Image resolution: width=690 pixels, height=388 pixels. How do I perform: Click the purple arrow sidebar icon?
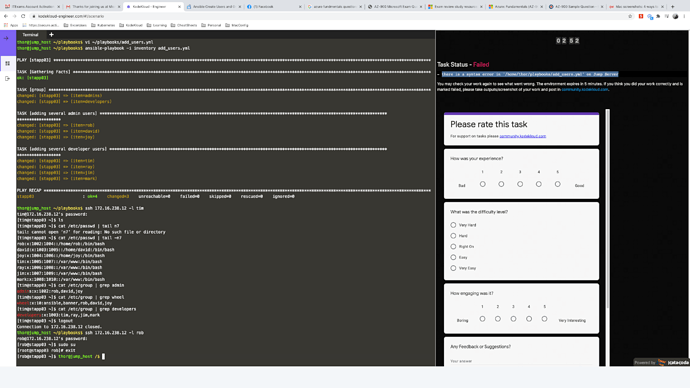click(x=6, y=38)
